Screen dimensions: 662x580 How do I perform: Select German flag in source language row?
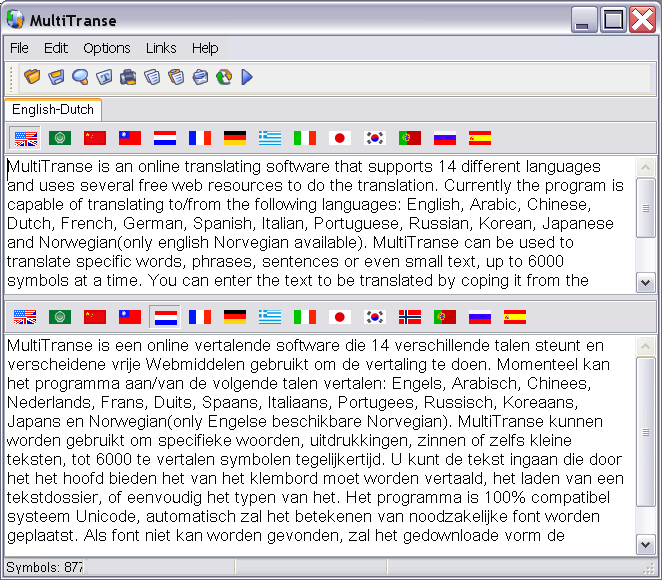(x=235, y=138)
